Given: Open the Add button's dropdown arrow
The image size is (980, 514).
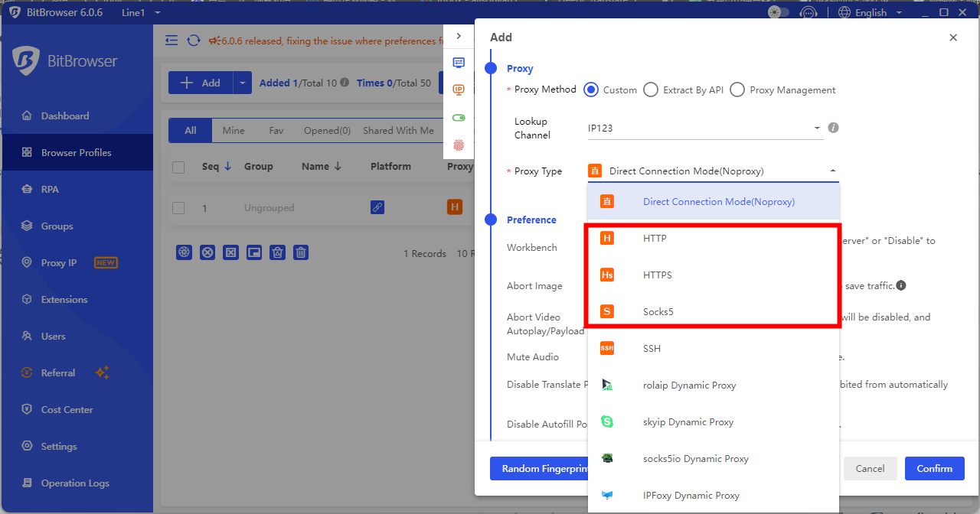Looking at the screenshot, I should (242, 83).
